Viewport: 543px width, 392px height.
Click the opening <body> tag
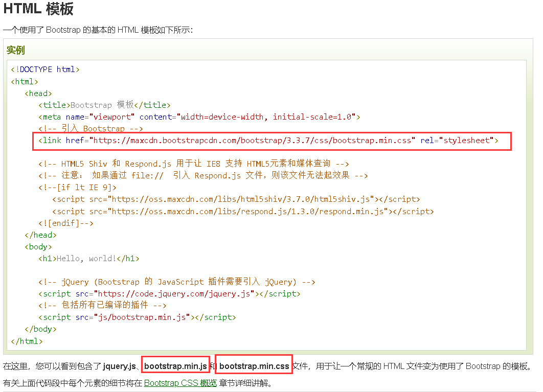point(38,247)
